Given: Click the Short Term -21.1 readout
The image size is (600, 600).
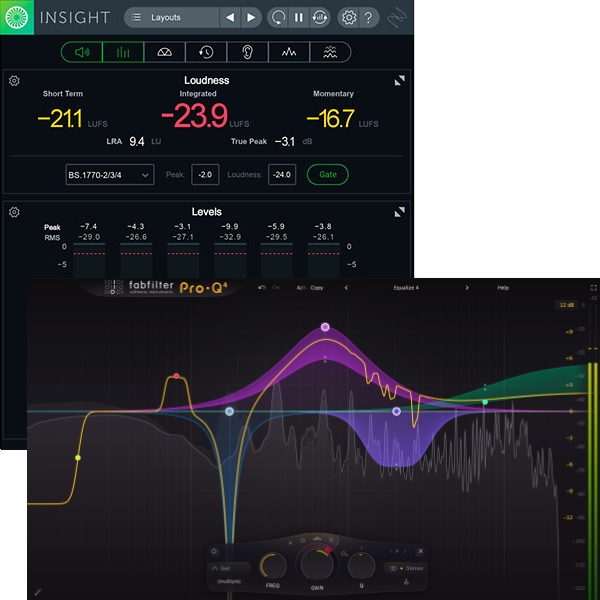Looking at the screenshot, I should [x=60, y=118].
